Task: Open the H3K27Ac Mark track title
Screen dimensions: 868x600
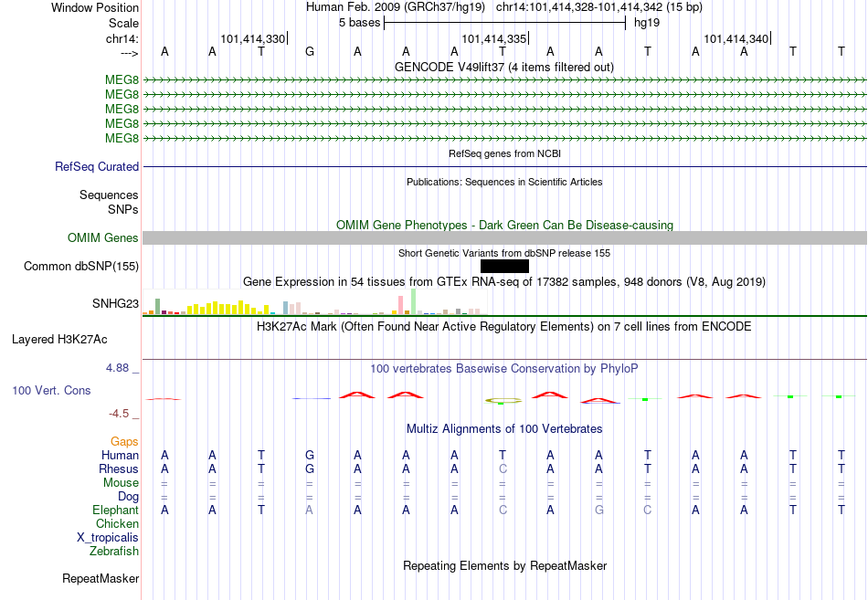Action: coord(504,327)
